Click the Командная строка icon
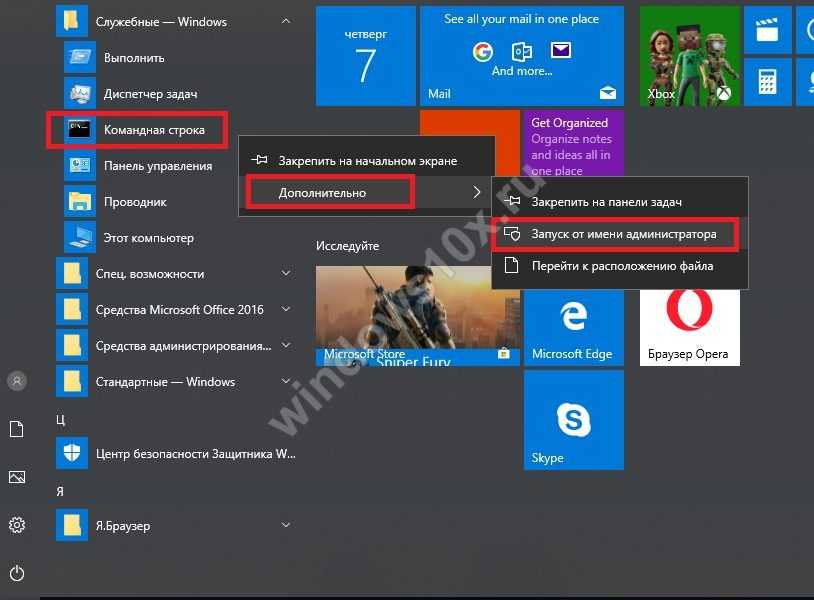Viewport: 814px width, 600px height. point(79,129)
